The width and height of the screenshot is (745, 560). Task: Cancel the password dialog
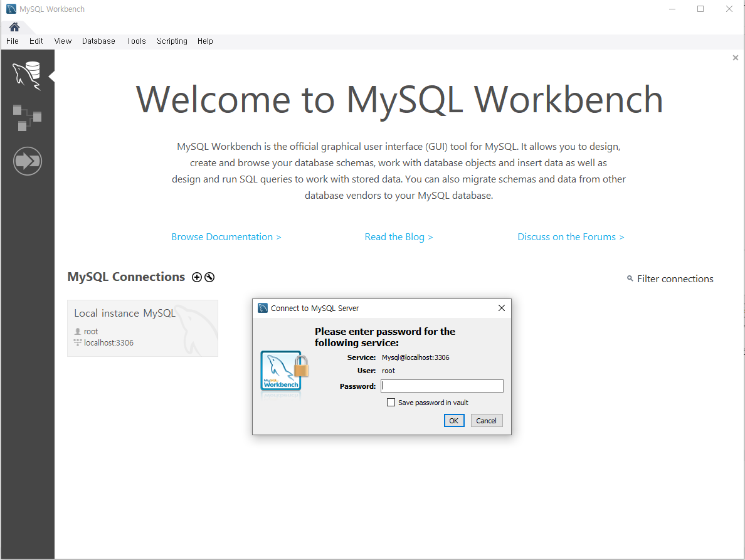click(487, 421)
